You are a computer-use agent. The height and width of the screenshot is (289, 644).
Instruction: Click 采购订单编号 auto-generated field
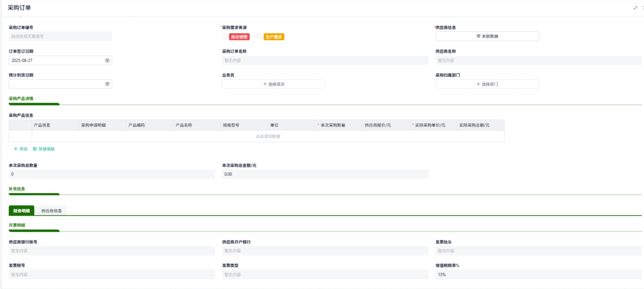click(60, 36)
